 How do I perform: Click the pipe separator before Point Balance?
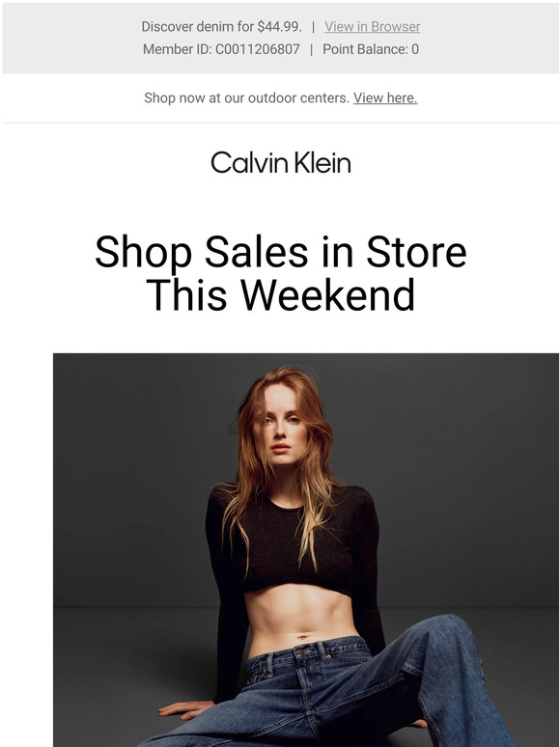(311, 49)
